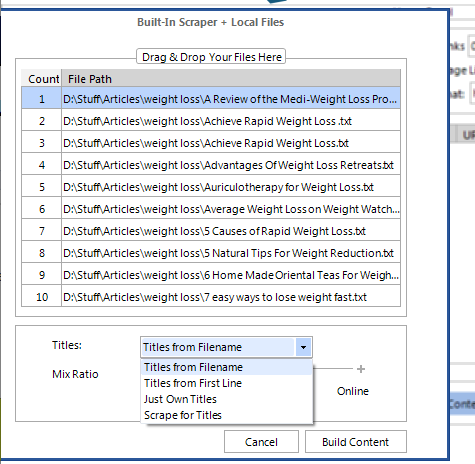Click the File Path column header
This screenshot has height=464, width=475.
click(231, 79)
